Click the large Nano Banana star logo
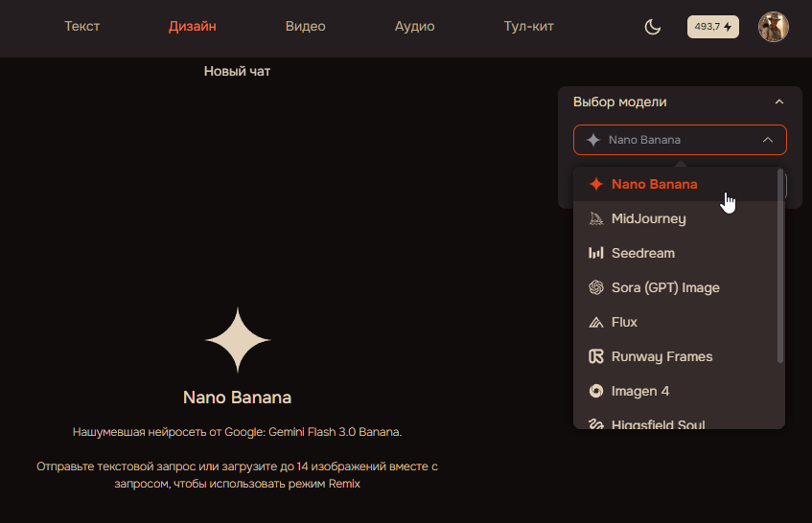This screenshot has height=523, width=812. coord(238,340)
